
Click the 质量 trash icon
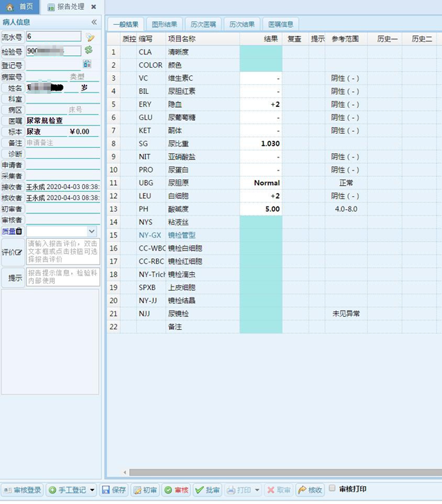[19, 231]
